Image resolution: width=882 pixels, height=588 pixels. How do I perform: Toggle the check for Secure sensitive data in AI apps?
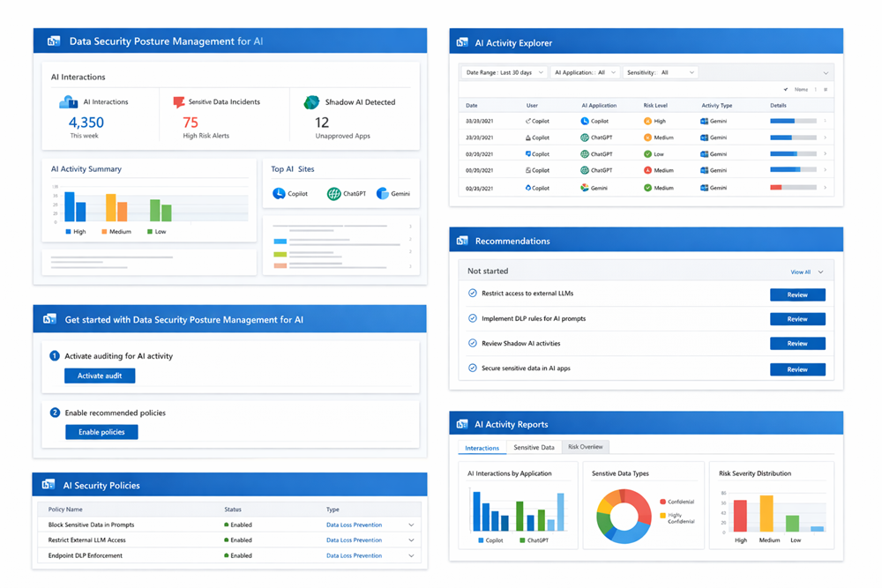pyautogui.click(x=473, y=368)
